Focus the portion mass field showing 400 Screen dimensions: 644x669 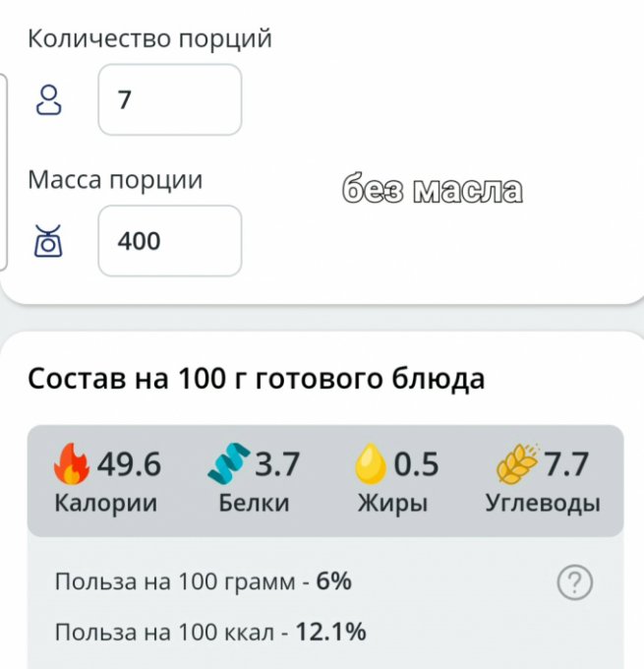coord(170,241)
